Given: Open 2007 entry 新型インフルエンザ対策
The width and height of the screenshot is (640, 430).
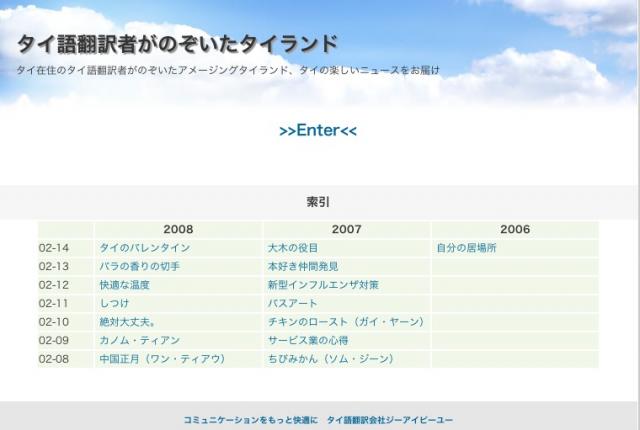Looking at the screenshot, I should [x=323, y=285].
